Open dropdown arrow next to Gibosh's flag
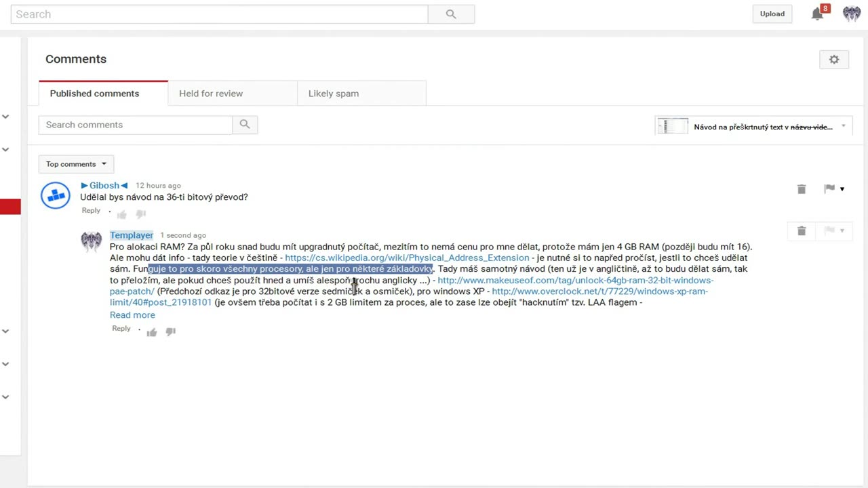868x488 pixels. 842,189
